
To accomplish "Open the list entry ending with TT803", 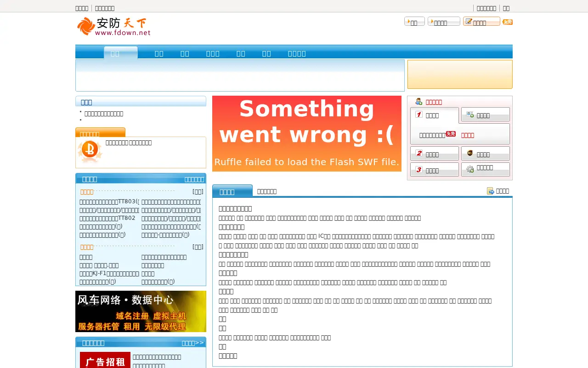I will tap(109, 201).
